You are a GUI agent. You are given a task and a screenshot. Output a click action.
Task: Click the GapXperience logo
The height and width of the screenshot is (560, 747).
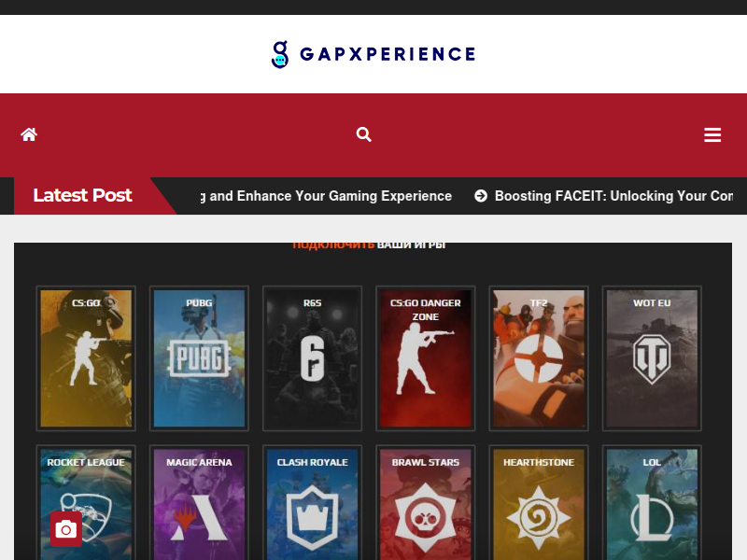[373, 54]
